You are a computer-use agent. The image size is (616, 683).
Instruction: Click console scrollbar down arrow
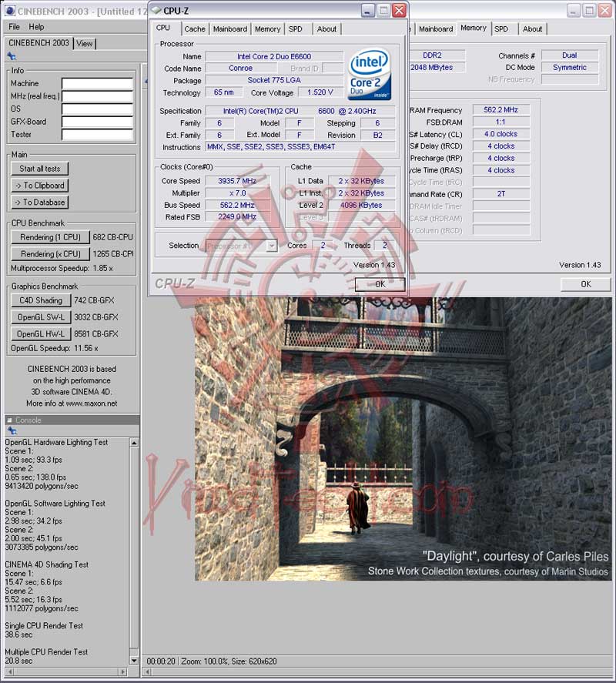[134, 661]
